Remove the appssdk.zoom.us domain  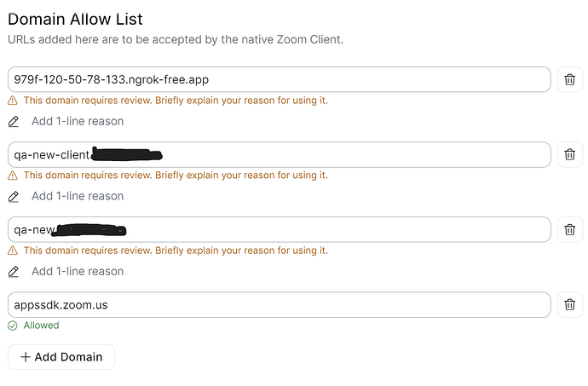[569, 305]
